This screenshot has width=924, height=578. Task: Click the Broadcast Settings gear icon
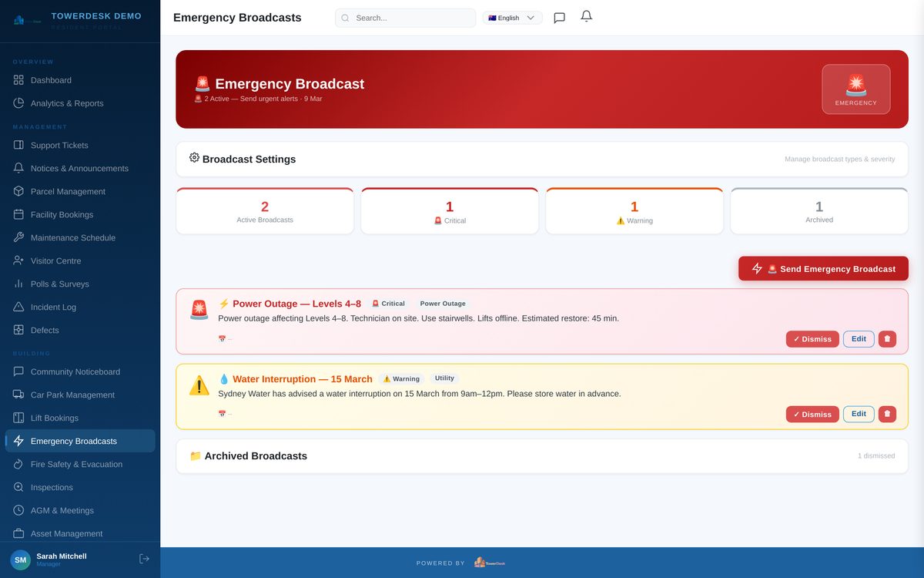click(x=194, y=158)
